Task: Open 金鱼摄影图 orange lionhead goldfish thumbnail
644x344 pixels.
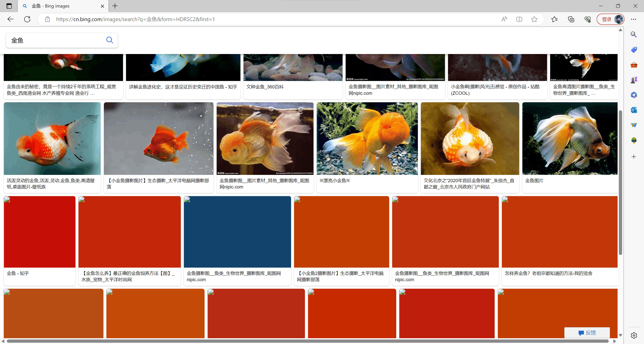Action: click(265, 138)
